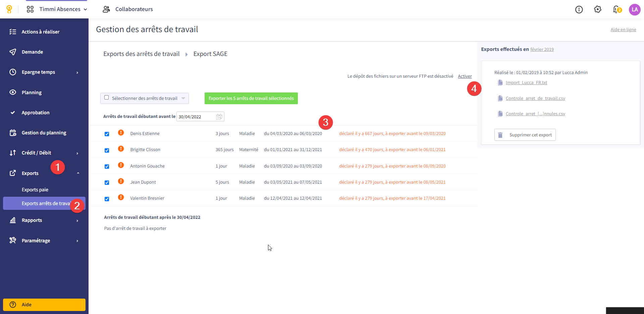Viewport: 644px width, 314px height.
Task: Click the Activer link for FTP deposit
Action: [465, 76]
